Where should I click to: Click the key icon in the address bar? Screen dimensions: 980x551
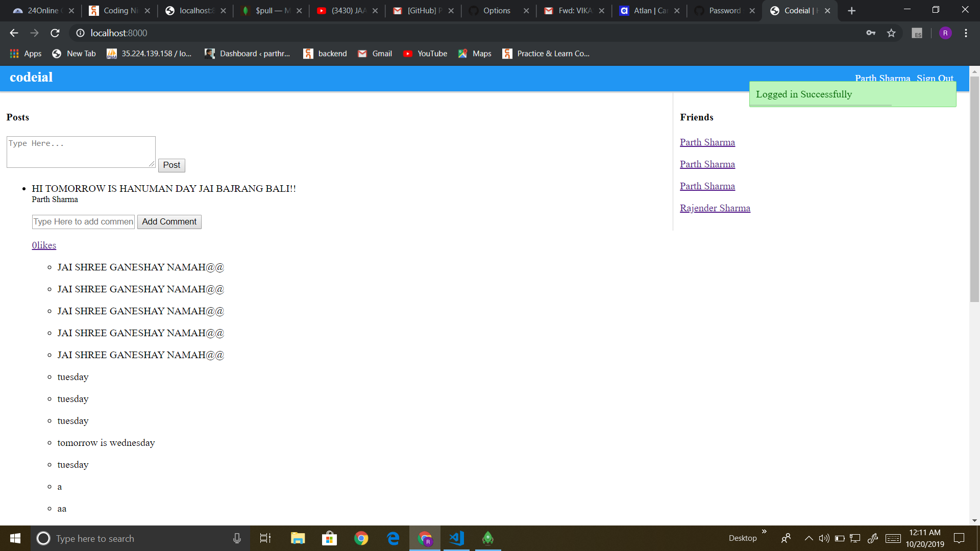click(x=871, y=33)
